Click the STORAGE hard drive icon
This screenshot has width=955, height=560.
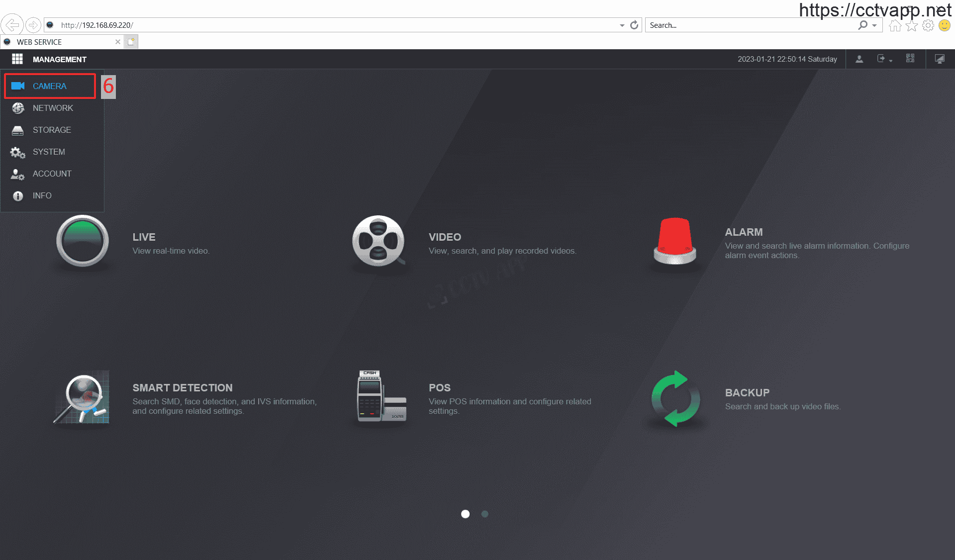tap(18, 130)
